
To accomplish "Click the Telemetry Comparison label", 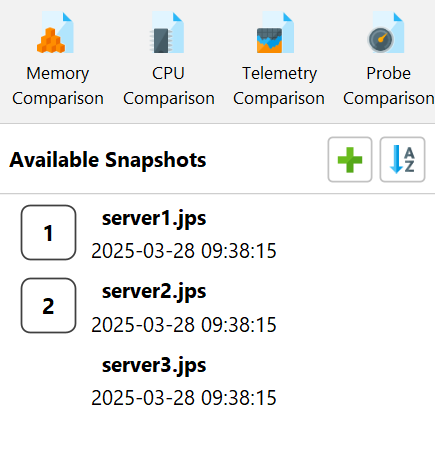I will [279, 86].
